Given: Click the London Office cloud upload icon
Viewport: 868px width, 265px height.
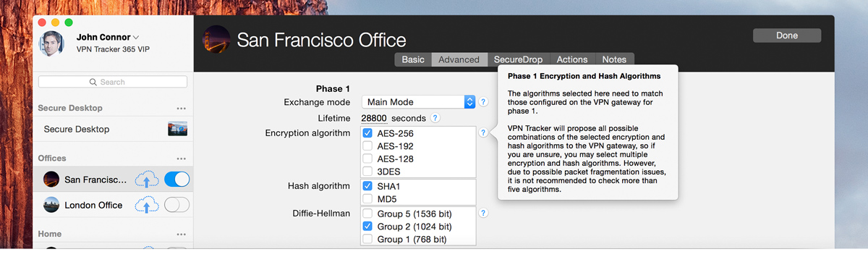Looking at the screenshot, I should pyautogui.click(x=146, y=205).
